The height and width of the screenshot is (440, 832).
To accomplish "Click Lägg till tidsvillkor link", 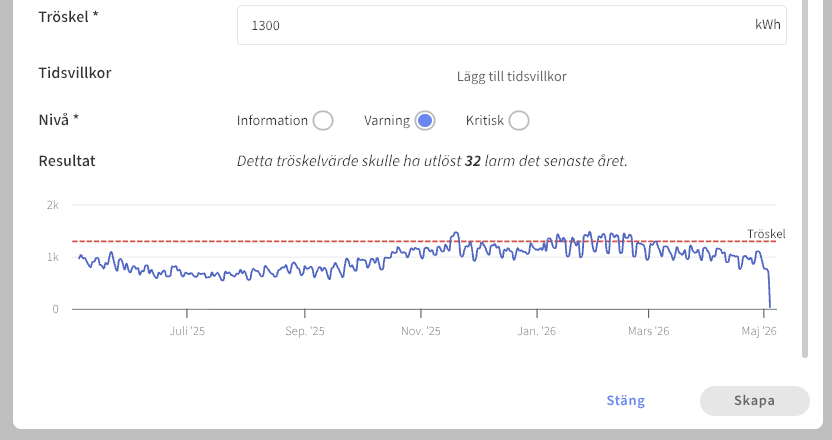I will pos(512,76).
